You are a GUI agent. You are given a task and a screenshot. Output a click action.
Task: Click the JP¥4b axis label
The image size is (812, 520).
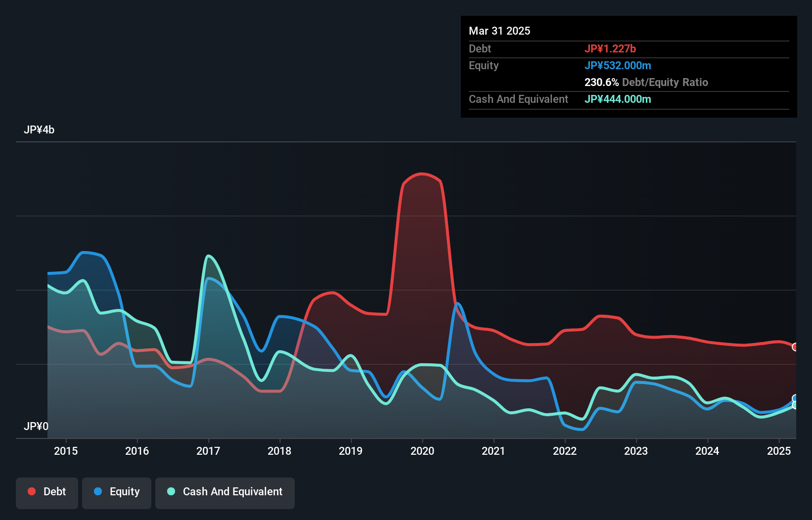click(40, 130)
